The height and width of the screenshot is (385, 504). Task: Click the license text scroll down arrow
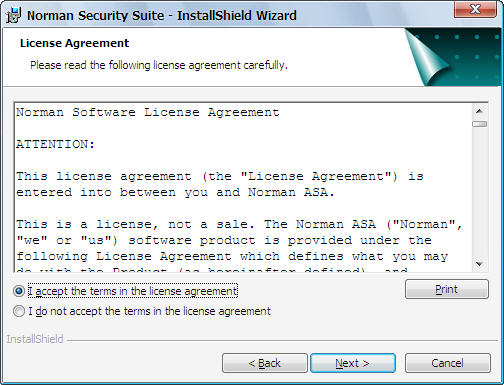tap(479, 264)
